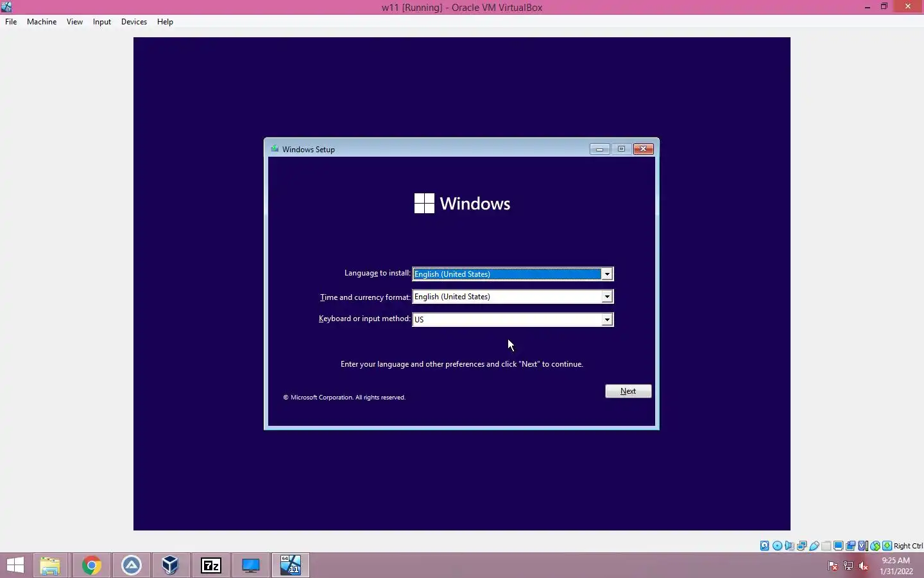
Task: Click the Right Ctrl host key label
Action: [x=908, y=546]
